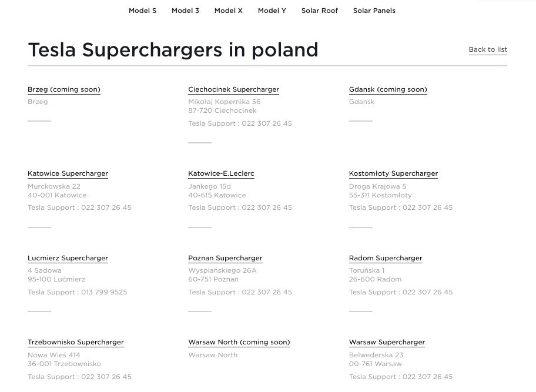Open the Solar Roof menu item

point(320,11)
